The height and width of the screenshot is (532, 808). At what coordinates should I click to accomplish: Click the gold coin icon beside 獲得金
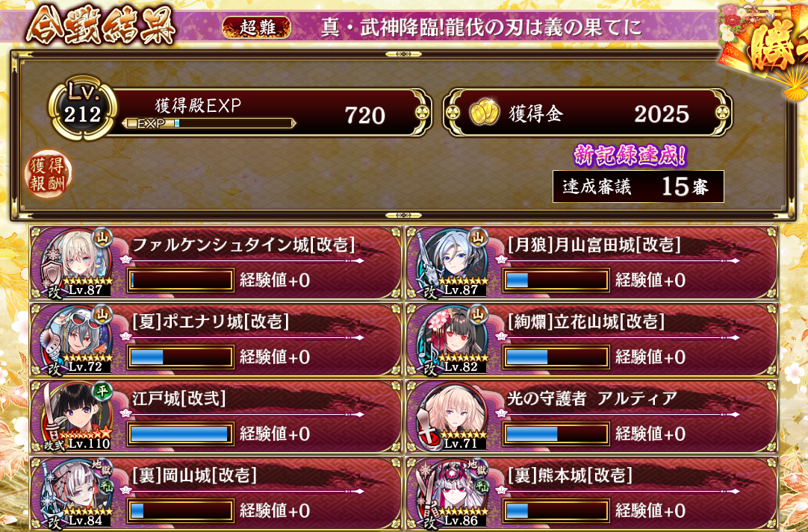(x=484, y=113)
